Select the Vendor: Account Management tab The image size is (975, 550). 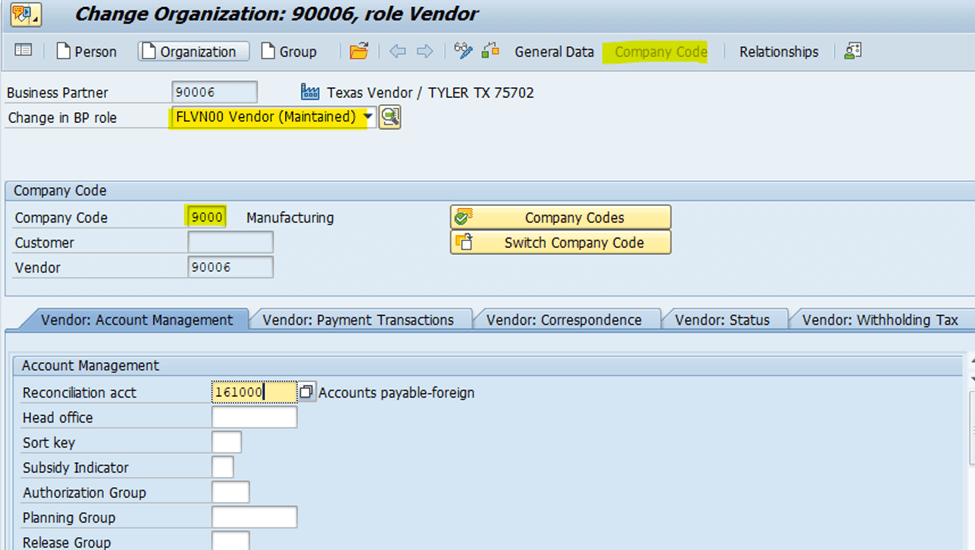point(136,319)
